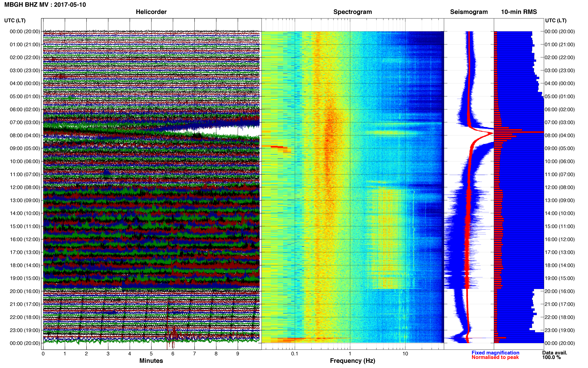Click the left 22:00 (18:00) time label

[x=25, y=317]
